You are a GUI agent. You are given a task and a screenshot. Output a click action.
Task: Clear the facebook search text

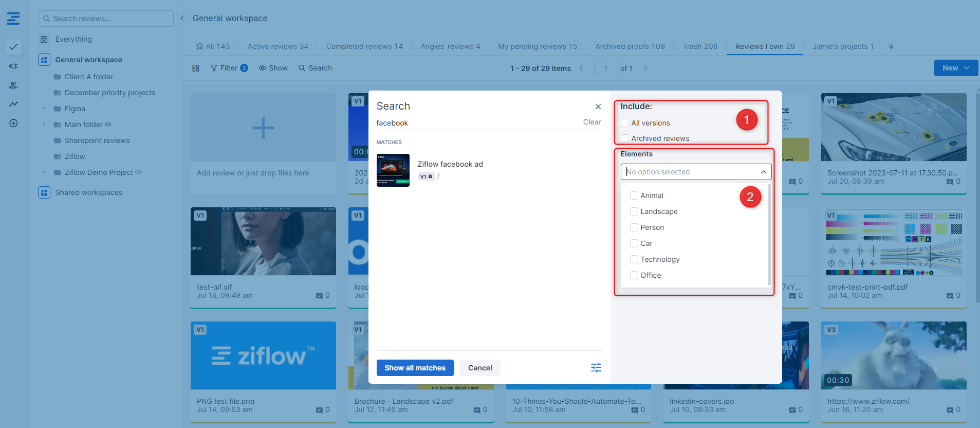click(591, 122)
